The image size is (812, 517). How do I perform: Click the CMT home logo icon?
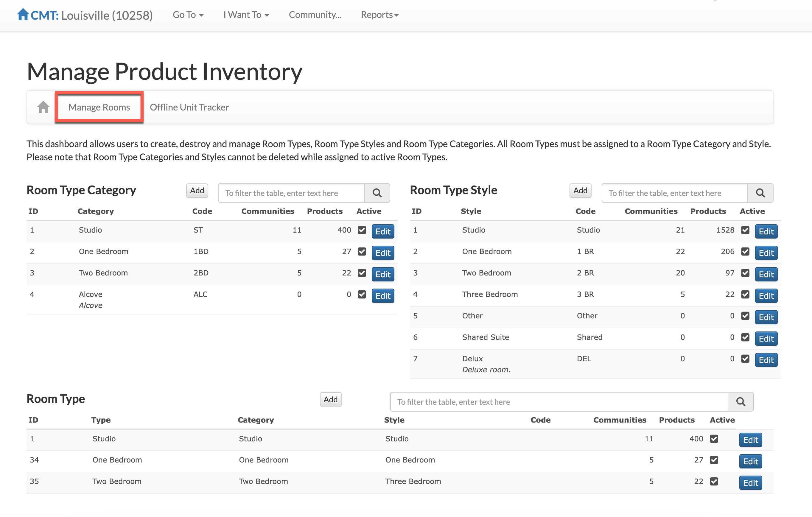(23, 15)
